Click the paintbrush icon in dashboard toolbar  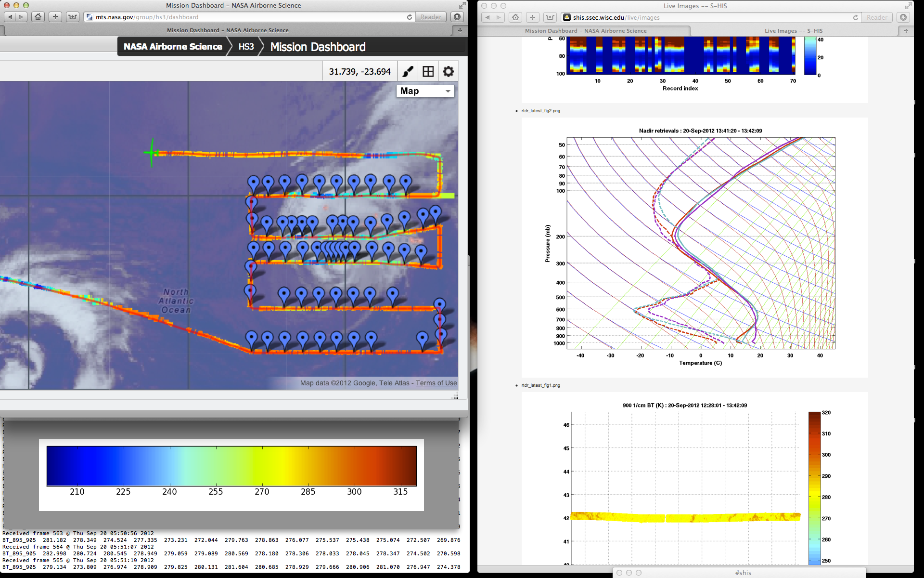(x=408, y=72)
